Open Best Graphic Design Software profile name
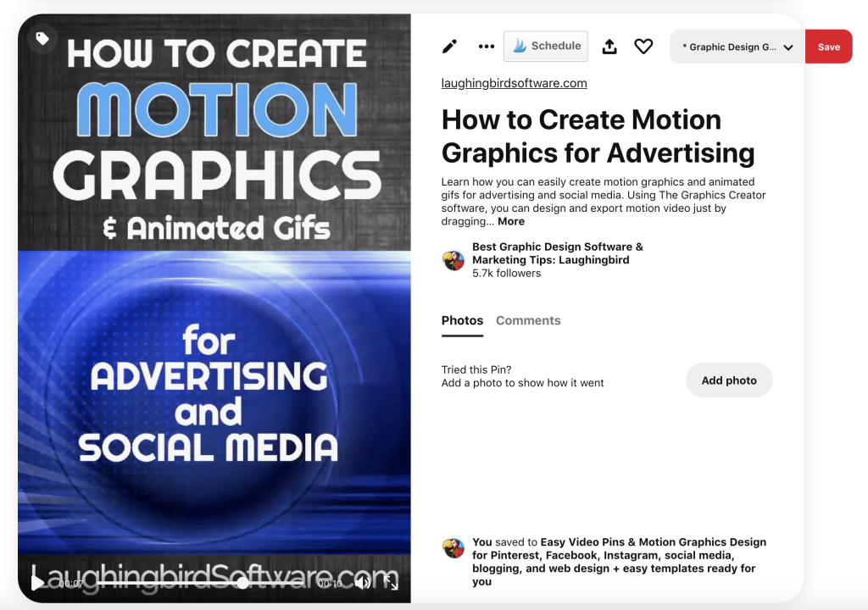The height and width of the screenshot is (610, 868). click(x=558, y=253)
